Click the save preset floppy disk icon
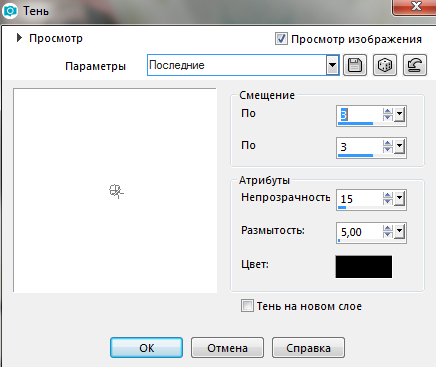436x367 pixels. pos(355,65)
